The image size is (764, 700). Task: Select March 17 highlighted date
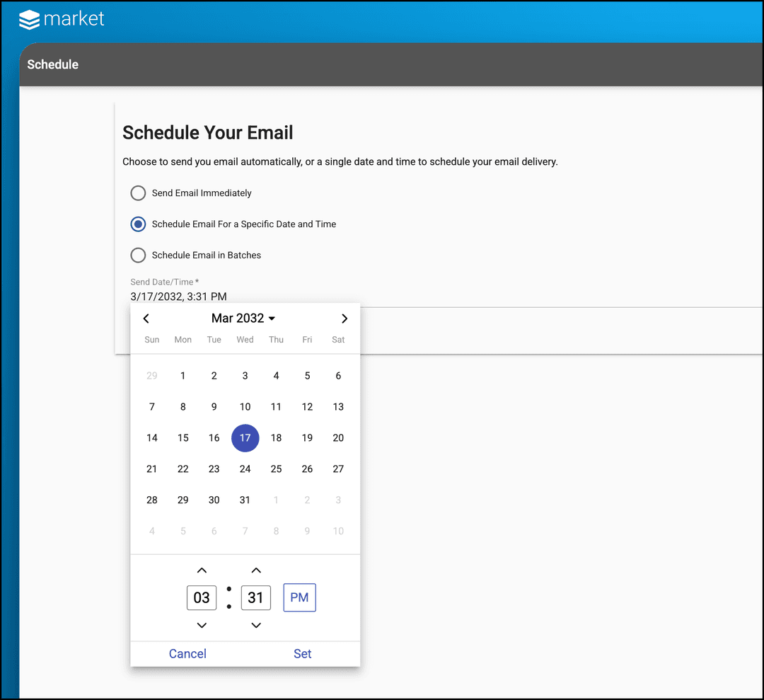click(x=245, y=438)
